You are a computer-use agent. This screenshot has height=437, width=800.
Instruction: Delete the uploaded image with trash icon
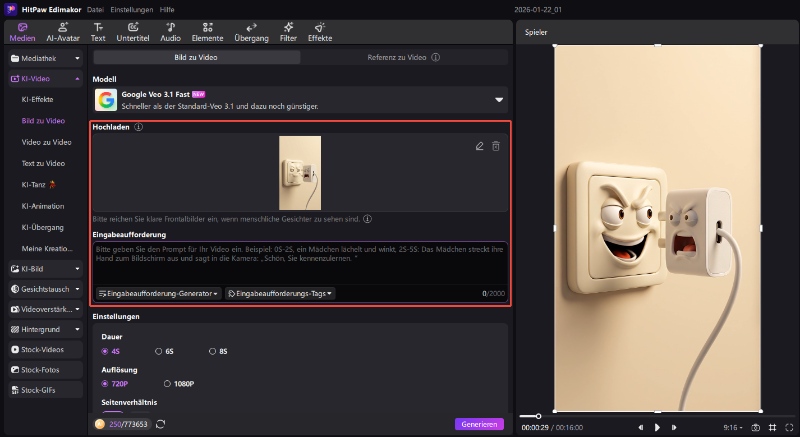495,146
